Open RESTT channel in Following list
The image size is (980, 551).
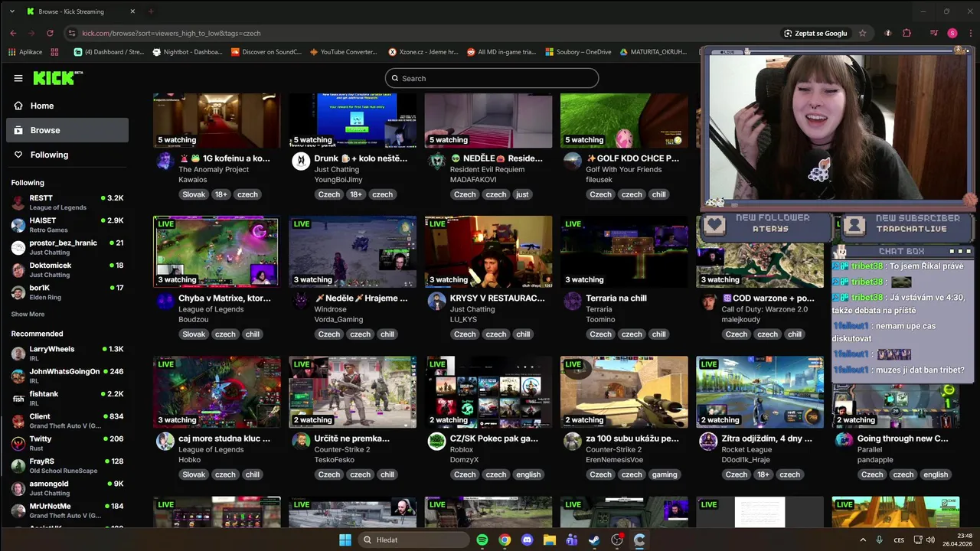67,203
